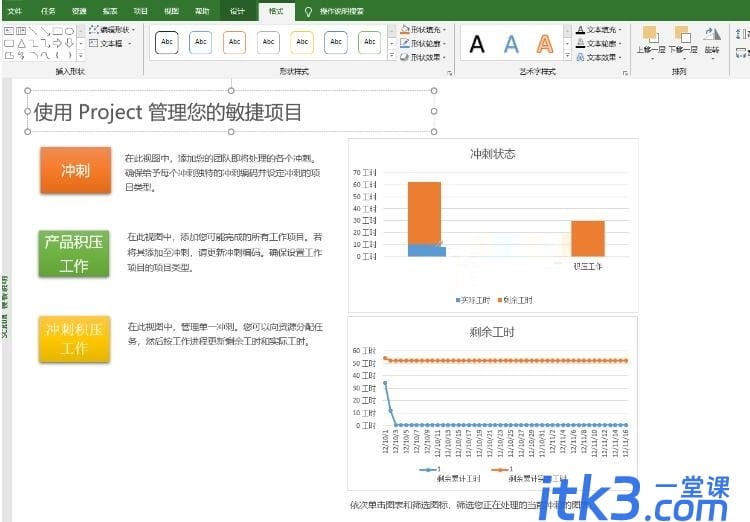Image resolution: width=750 pixels, height=522 pixels.
Task: Apply the orange-outline Abc shape style
Action: (x=234, y=42)
